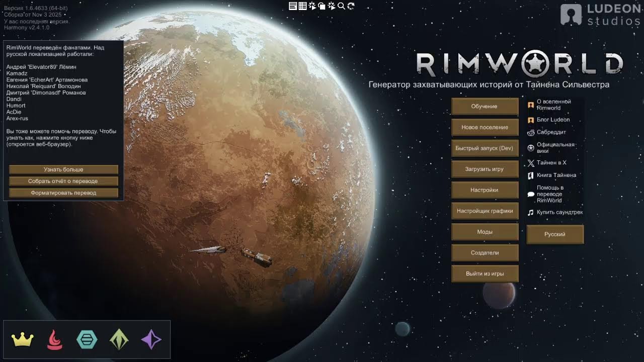Launch Быстрый запуск (Dev)
The image size is (644, 362).
(x=485, y=148)
